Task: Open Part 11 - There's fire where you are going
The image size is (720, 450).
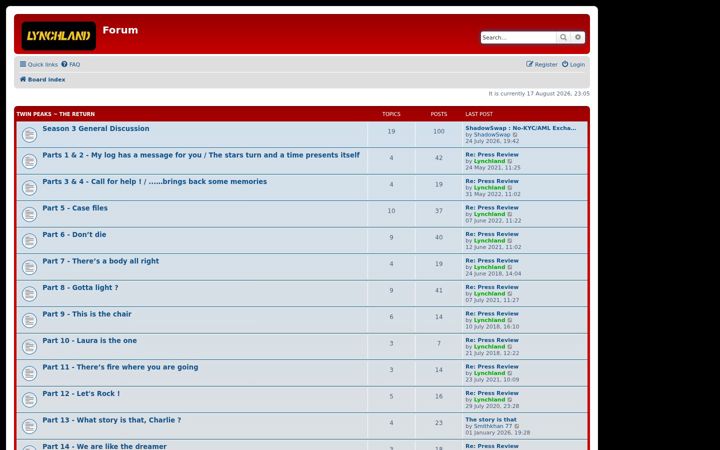Action: coord(120,367)
